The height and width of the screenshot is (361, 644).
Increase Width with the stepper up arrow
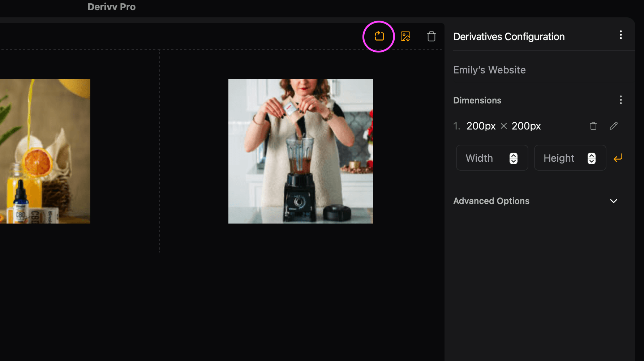pos(514,156)
